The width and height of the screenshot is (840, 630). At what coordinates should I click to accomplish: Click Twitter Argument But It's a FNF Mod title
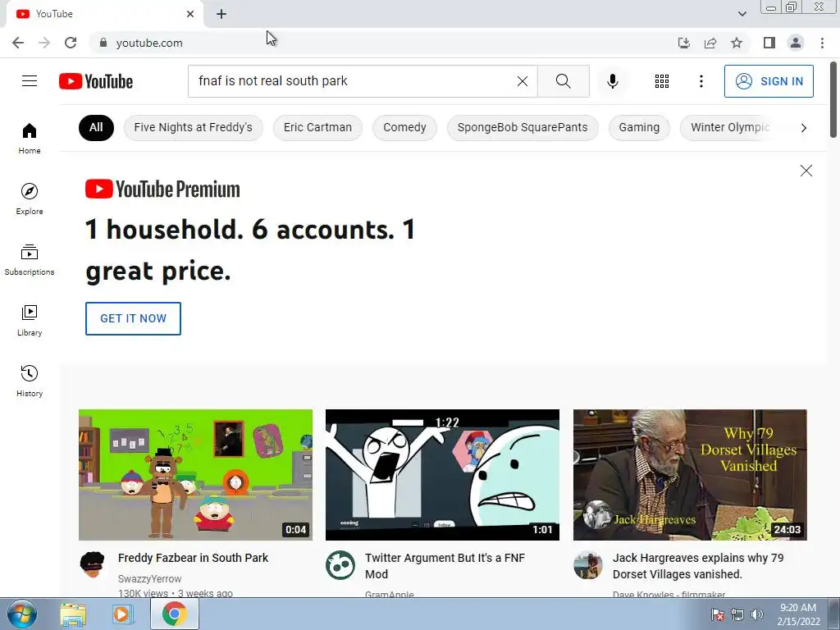click(445, 566)
